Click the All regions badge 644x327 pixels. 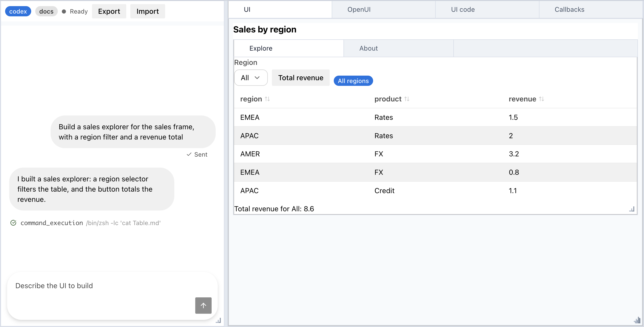point(353,81)
